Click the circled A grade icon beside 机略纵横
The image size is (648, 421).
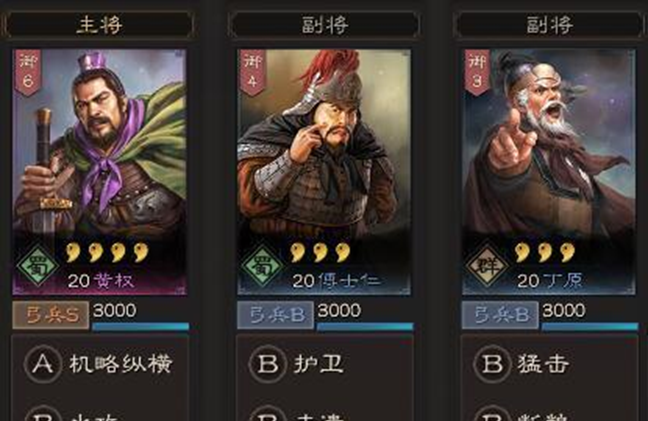click(x=43, y=364)
